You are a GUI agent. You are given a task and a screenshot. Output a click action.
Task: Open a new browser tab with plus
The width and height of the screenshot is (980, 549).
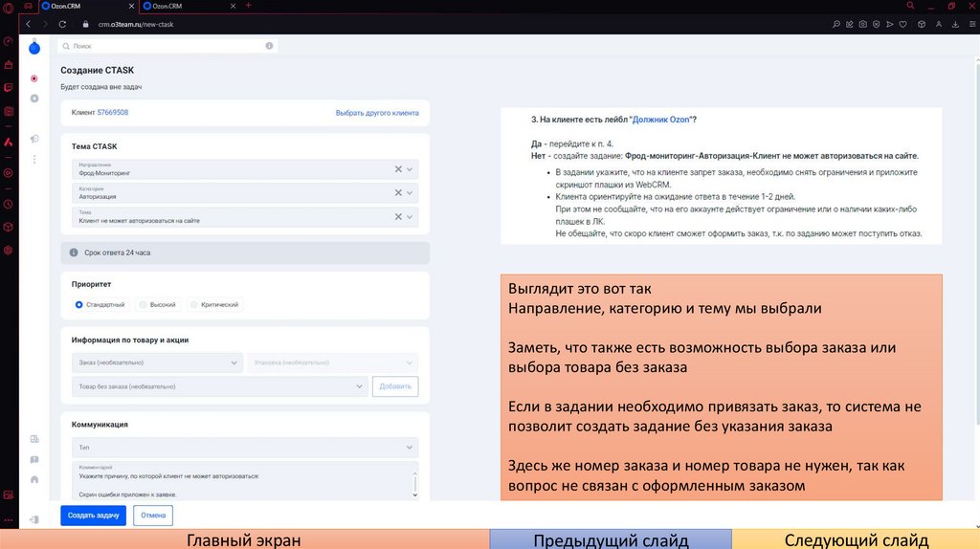pyautogui.click(x=248, y=6)
